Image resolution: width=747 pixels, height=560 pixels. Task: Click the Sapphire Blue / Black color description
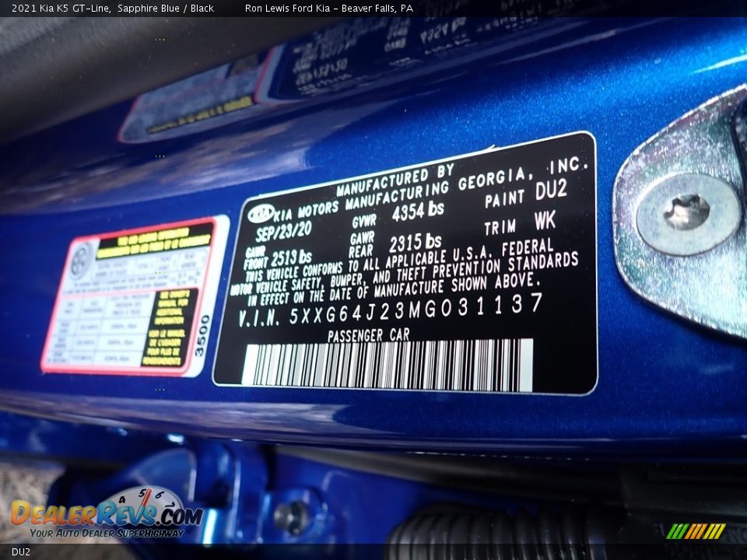(x=167, y=11)
